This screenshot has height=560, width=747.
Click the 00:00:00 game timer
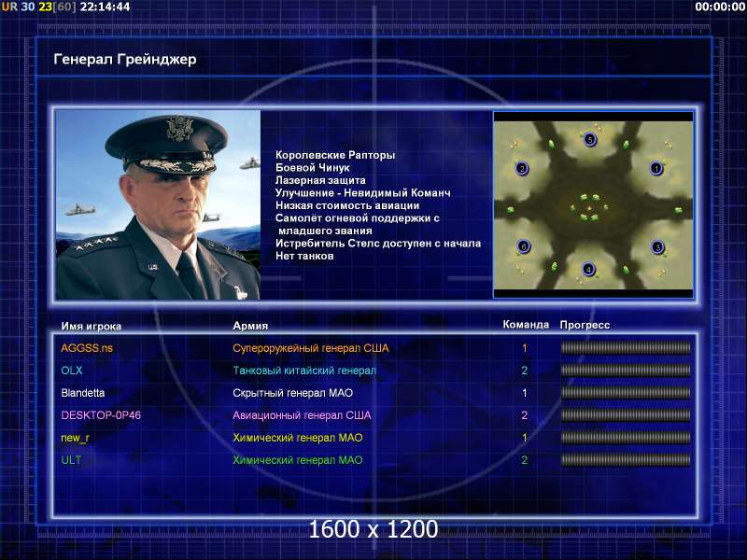[x=720, y=7]
